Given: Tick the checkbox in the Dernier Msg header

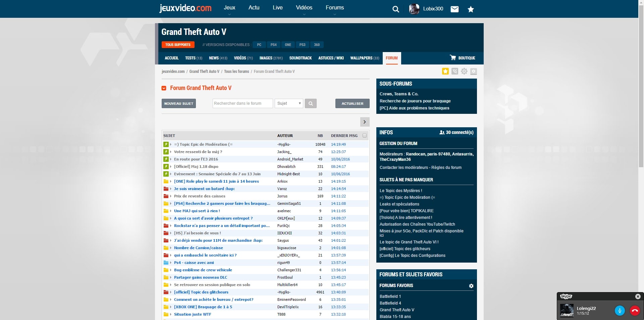Looking at the screenshot, I should [x=365, y=136].
